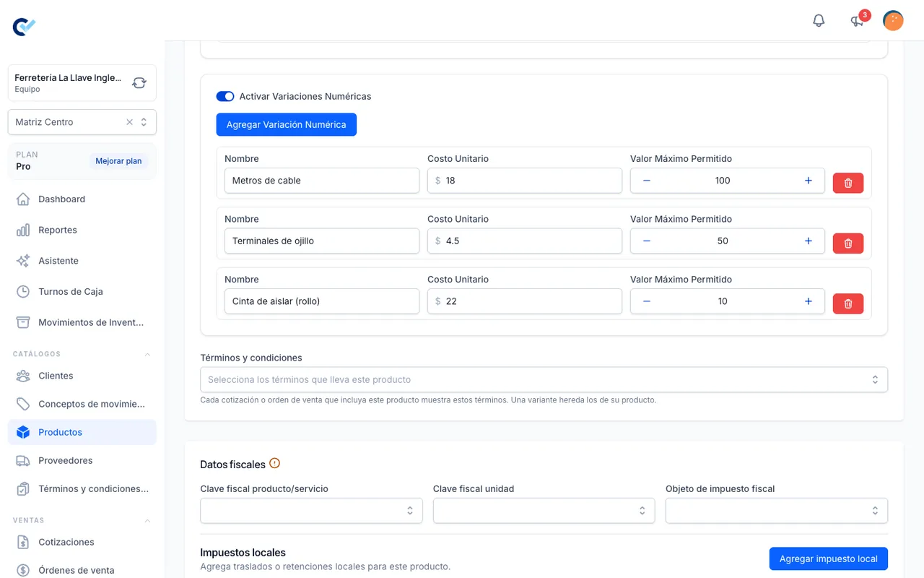Delete the Metros de cable variation

(x=848, y=183)
